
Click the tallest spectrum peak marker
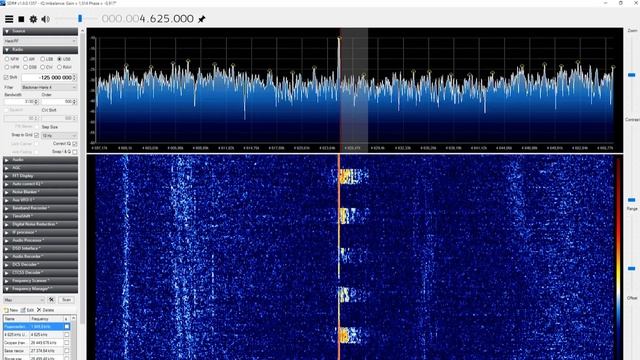pyautogui.click(x=339, y=38)
